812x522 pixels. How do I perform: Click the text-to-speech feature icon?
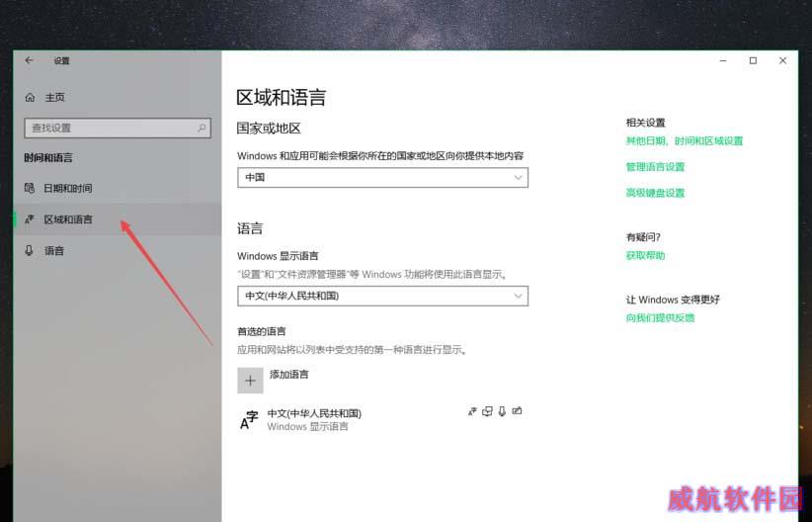[487, 411]
